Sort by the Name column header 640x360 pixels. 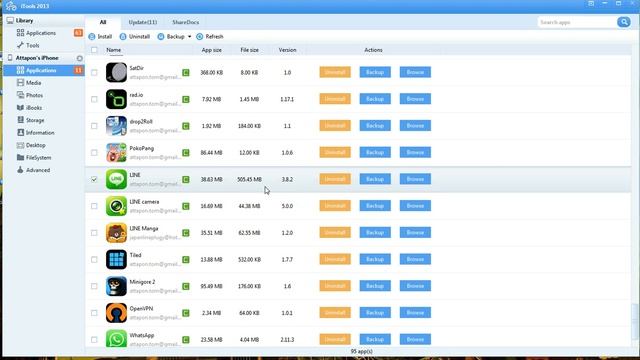[113, 50]
